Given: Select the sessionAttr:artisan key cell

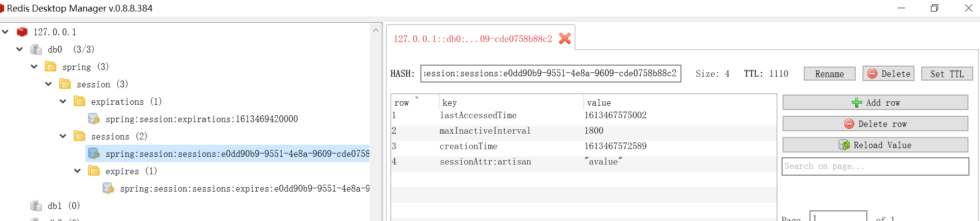Looking at the screenshot, I should [485, 162].
